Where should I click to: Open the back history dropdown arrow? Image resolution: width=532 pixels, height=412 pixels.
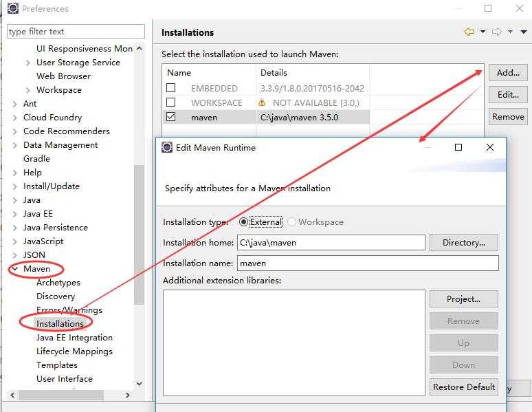pyautogui.click(x=483, y=32)
